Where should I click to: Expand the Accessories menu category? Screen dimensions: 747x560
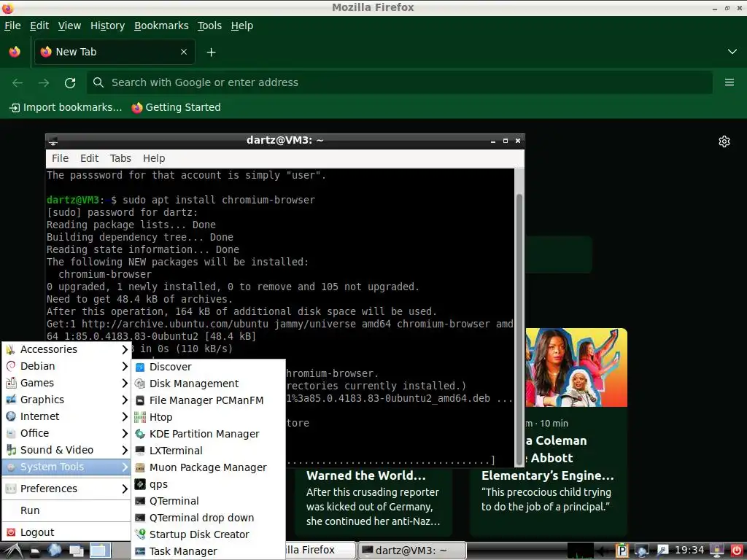tap(66, 349)
